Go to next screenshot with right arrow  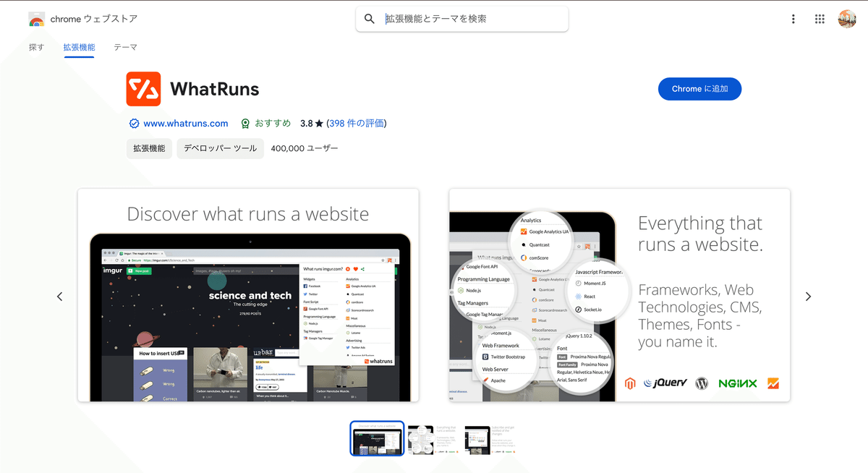point(808,297)
